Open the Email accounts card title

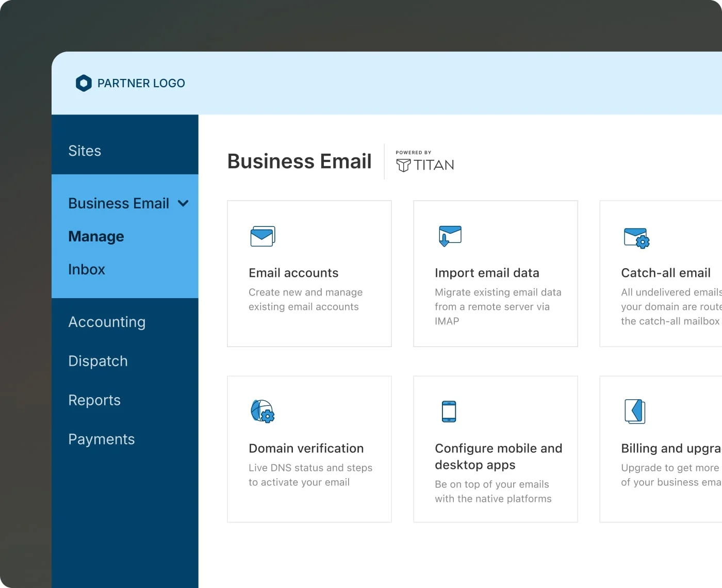pyautogui.click(x=293, y=273)
